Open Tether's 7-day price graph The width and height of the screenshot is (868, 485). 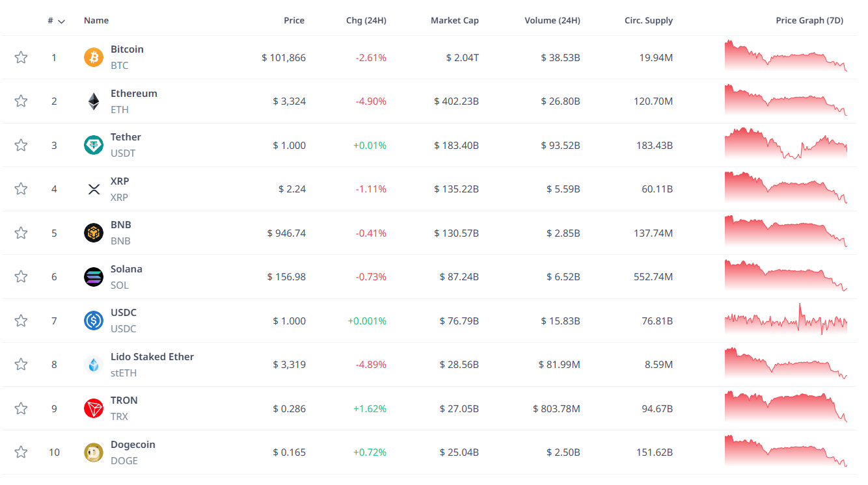(785, 144)
